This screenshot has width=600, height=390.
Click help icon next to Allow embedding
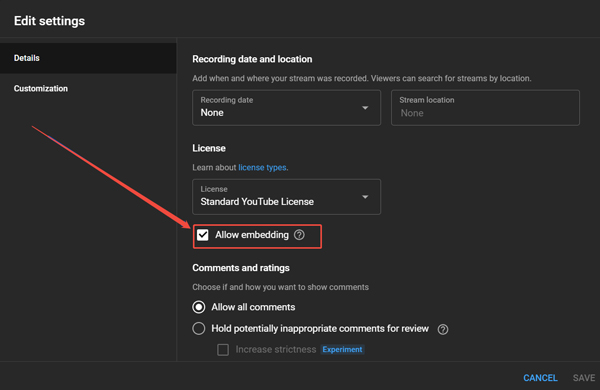299,235
